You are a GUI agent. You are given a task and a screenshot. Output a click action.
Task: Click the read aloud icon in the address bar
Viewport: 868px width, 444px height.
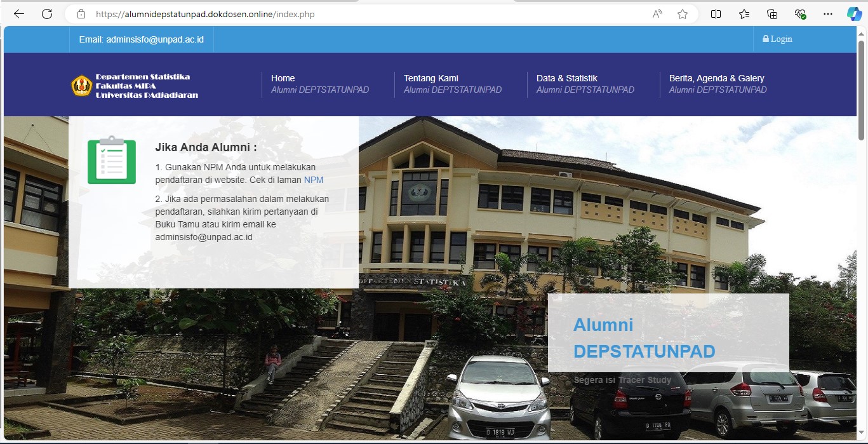point(657,14)
